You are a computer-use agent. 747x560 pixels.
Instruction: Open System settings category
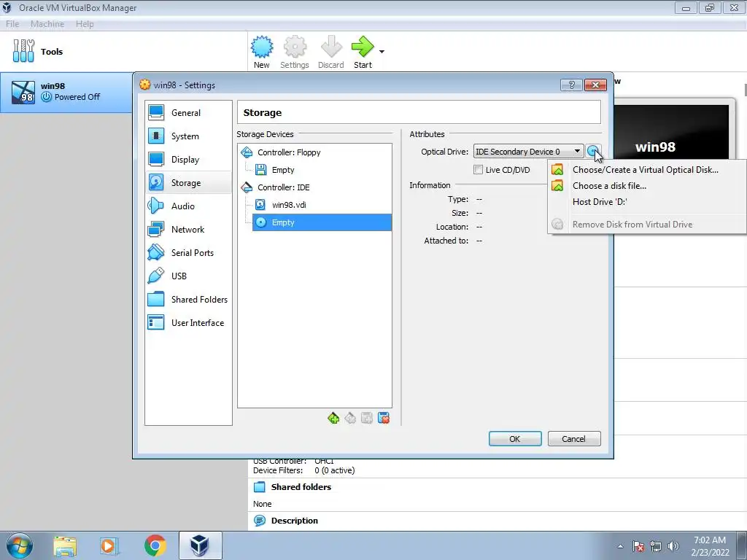tap(189, 136)
